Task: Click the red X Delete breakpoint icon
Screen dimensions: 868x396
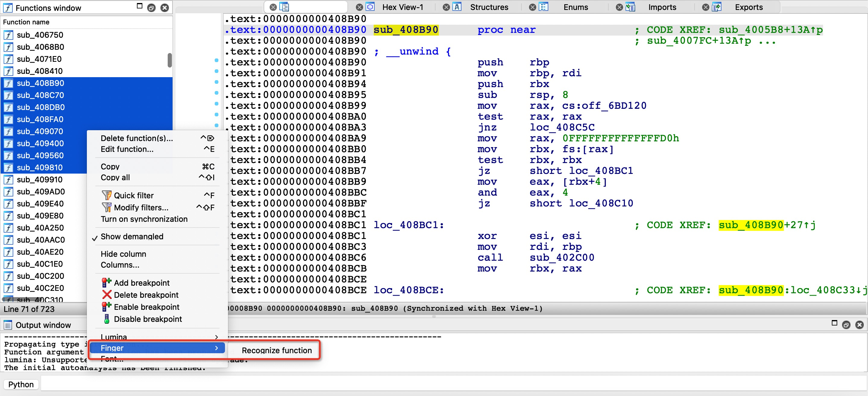Action: coord(106,295)
